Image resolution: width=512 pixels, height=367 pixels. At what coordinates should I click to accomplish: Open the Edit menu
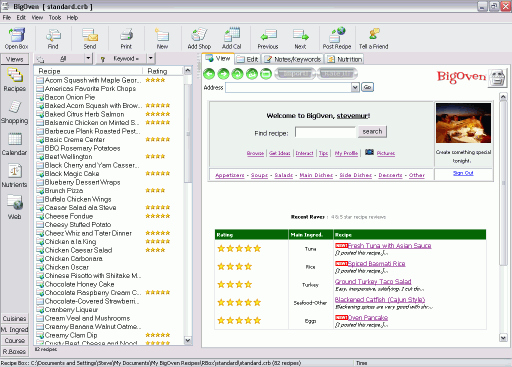point(21,18)
